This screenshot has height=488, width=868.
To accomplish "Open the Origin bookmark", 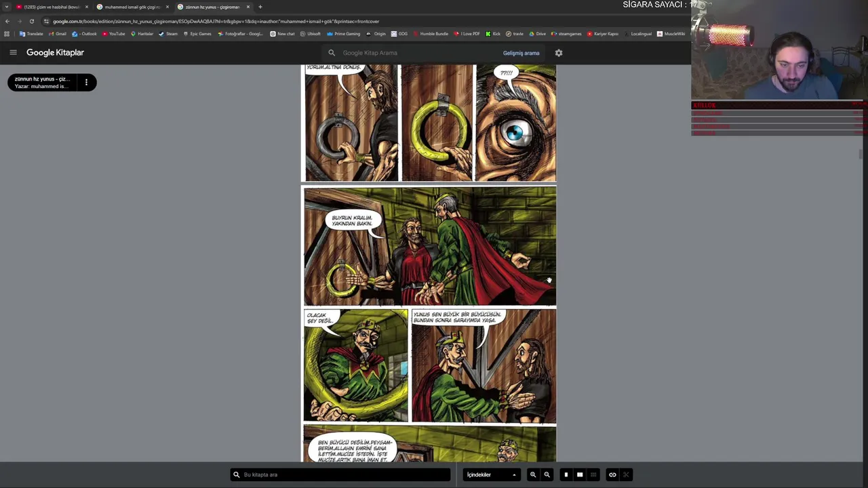I will [376, 34].
